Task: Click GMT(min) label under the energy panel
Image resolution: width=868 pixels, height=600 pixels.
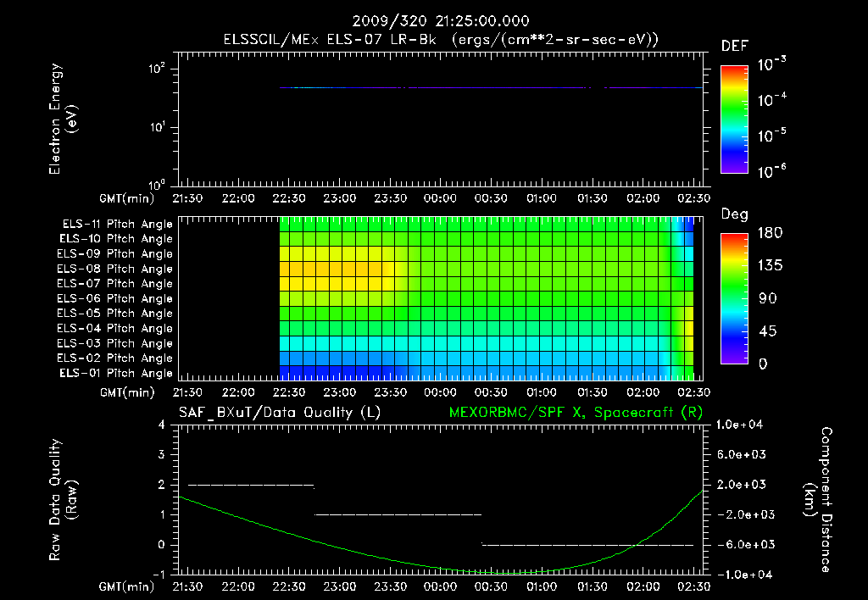Action: 127,198
